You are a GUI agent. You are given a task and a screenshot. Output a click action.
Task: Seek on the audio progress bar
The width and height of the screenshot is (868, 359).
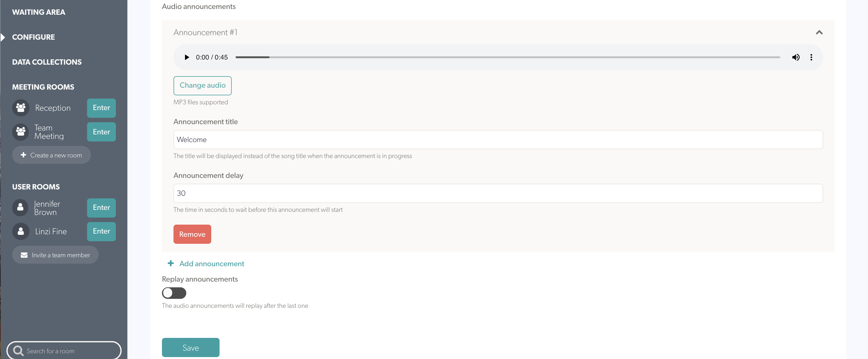coord(508,57)
